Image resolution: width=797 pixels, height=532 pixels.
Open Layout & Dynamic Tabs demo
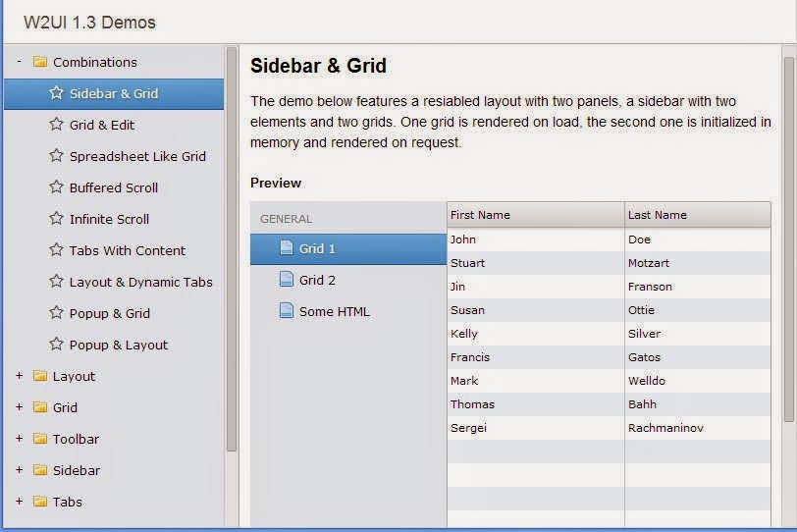[114, 282]
